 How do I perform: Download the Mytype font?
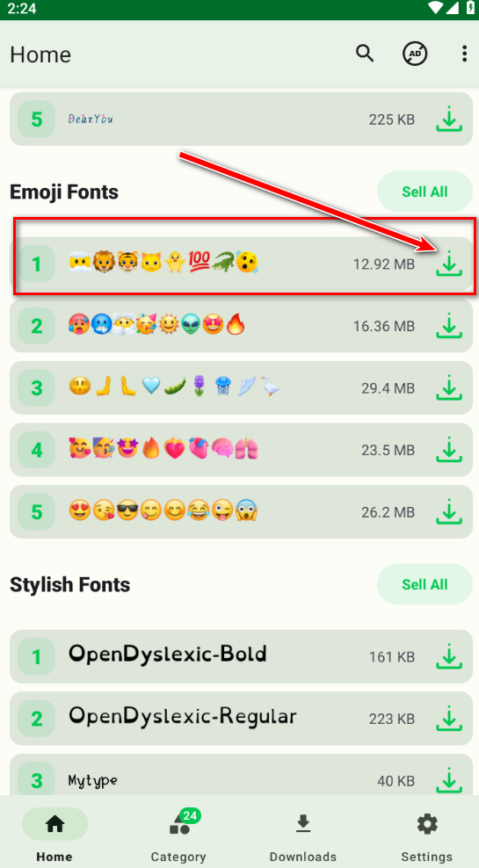449,780
